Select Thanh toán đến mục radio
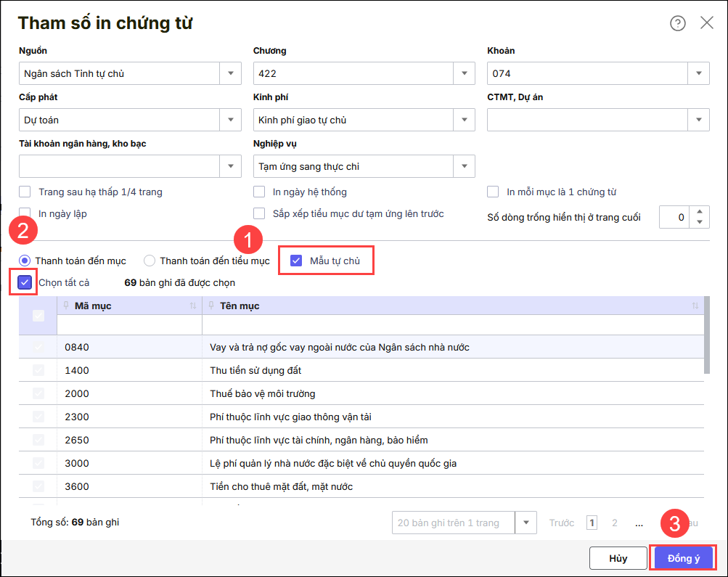This screenshot has height=577, width=728. (x=25, y=261)
